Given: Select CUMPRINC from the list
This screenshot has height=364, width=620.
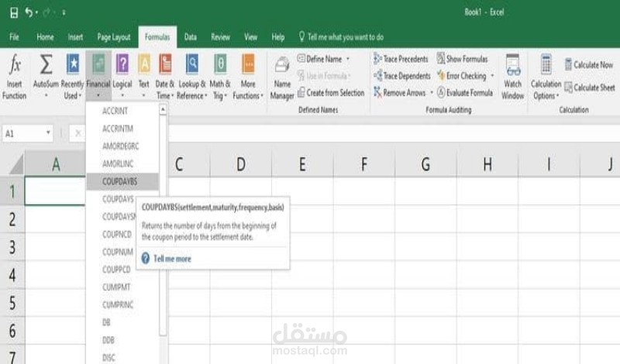Looking at the screenshot, I should [x=122, y=304].
